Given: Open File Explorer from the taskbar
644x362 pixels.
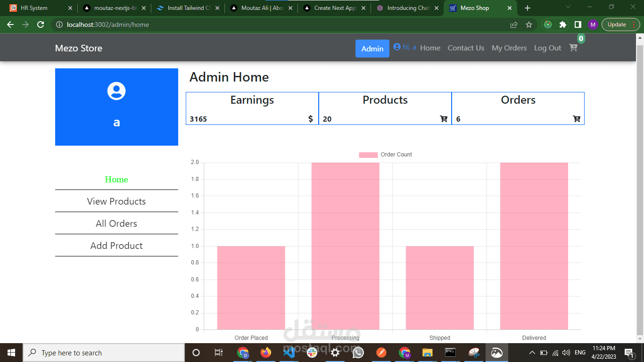Looking at the screenshot, I should 428,353.
